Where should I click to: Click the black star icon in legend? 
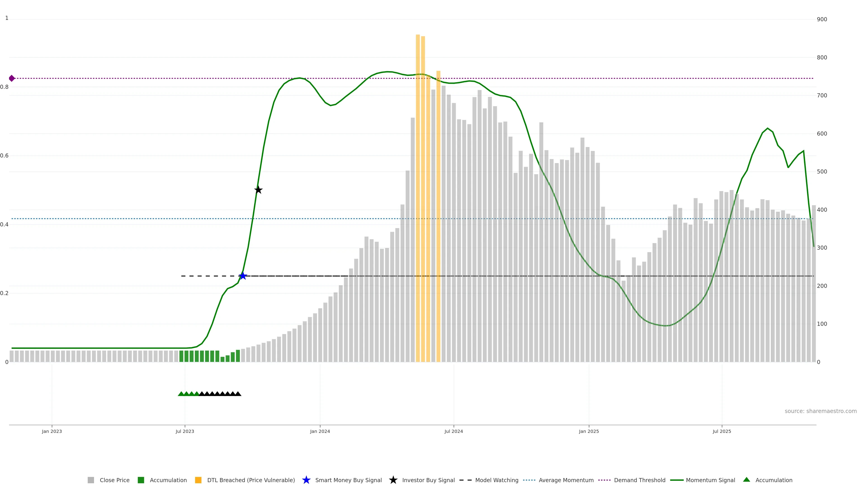point(393,480)
